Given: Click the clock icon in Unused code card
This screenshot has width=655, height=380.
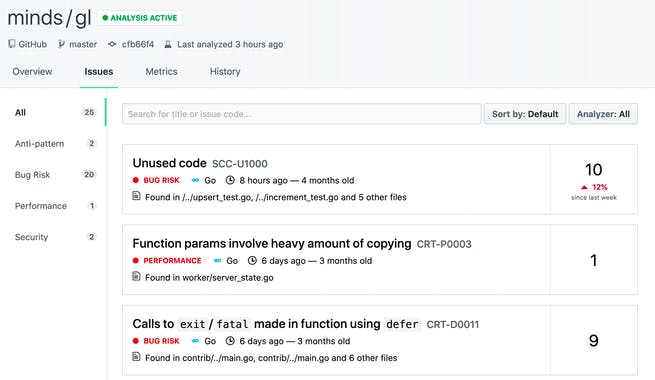Looking at the screenshot, I should point(230,180).
